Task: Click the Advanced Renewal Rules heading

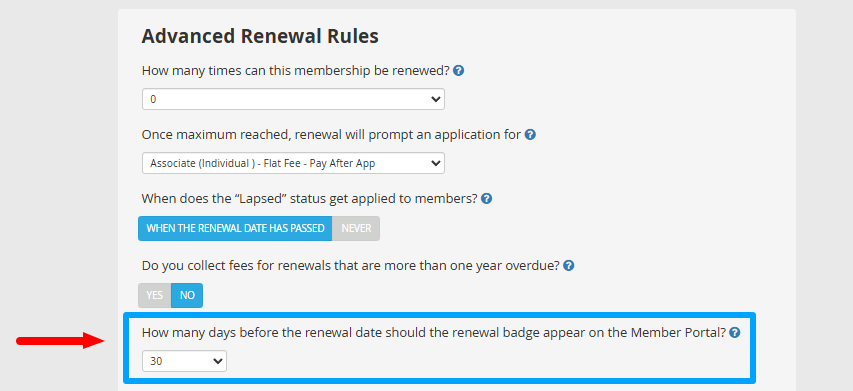Action: tap(260, 36)
